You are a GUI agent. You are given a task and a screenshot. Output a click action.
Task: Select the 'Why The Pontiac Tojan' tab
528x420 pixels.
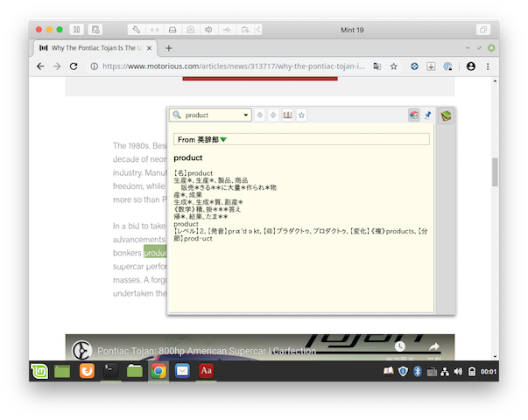tap(92, 47)
